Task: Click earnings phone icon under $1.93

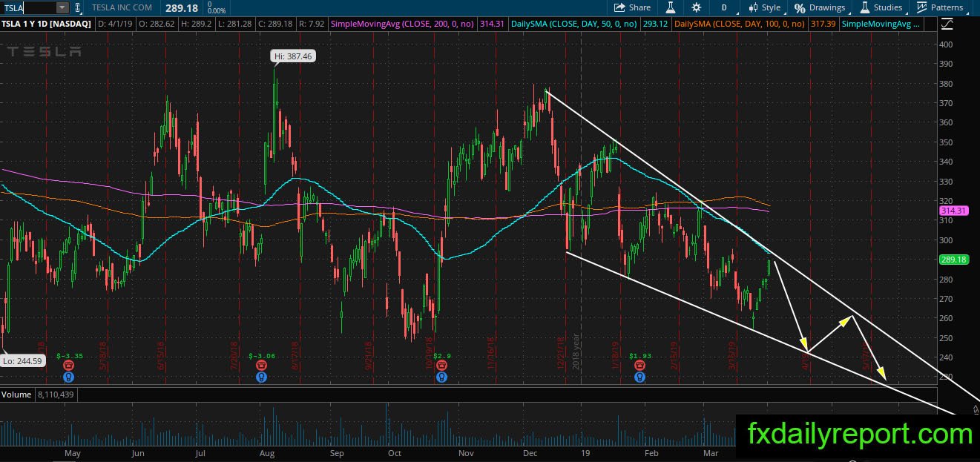Action: coord(639,366)
